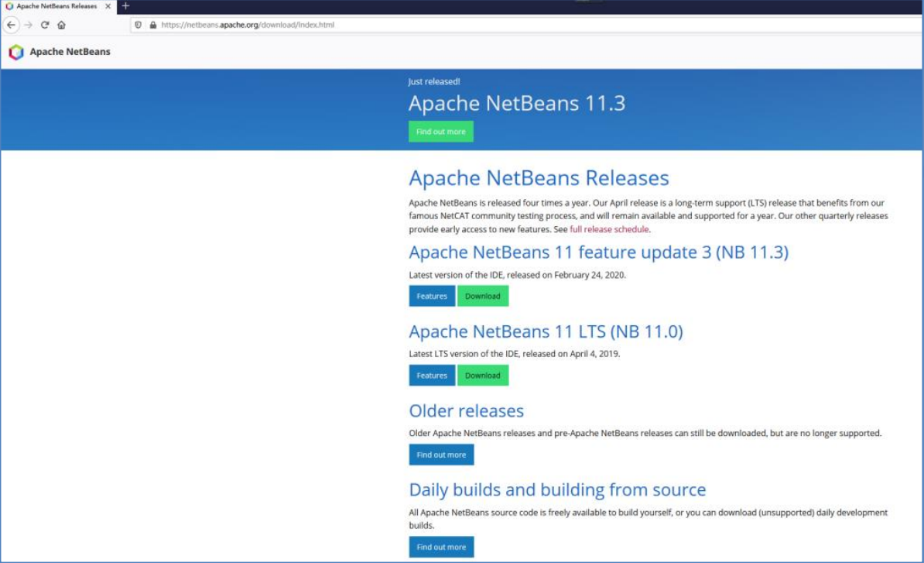
Task: Click the Apache NetBeans Releases main heading
Action: [x=539, y=178]
